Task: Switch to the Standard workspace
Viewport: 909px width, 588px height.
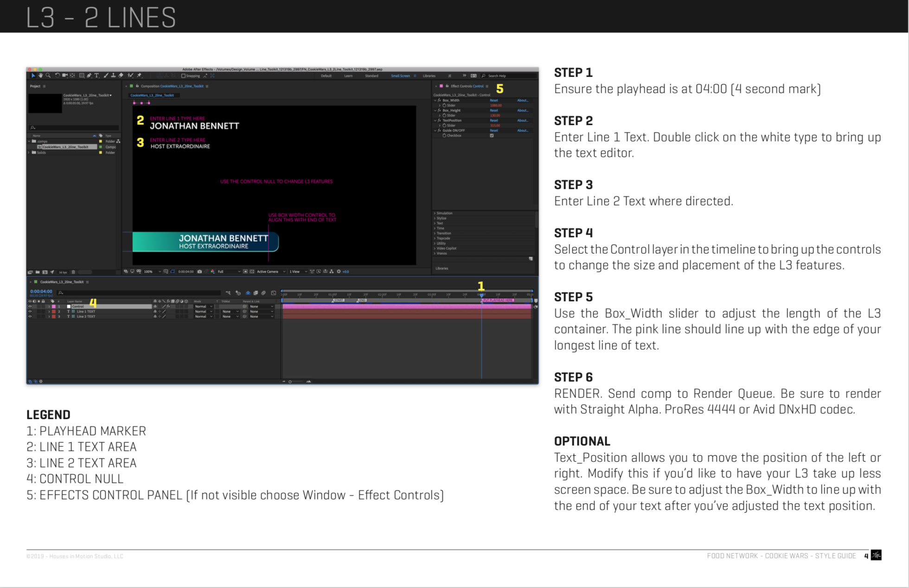Action: click(x=371, y=76)
